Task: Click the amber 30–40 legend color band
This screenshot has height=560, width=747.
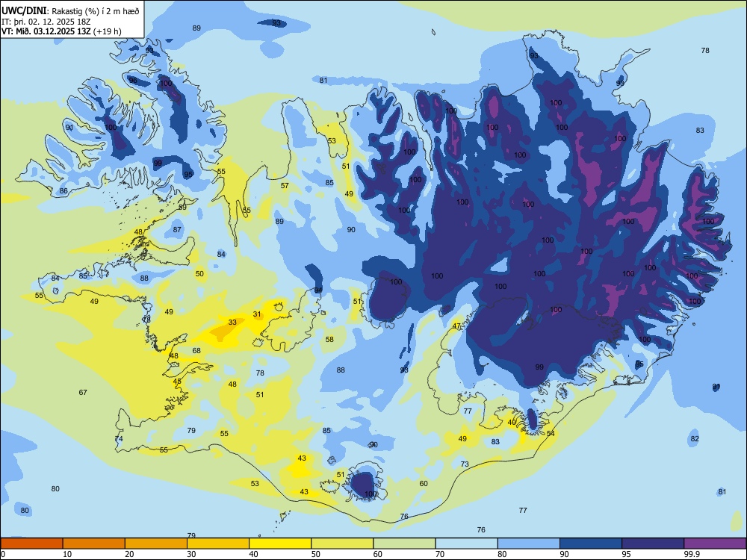Action: point(217,544)
